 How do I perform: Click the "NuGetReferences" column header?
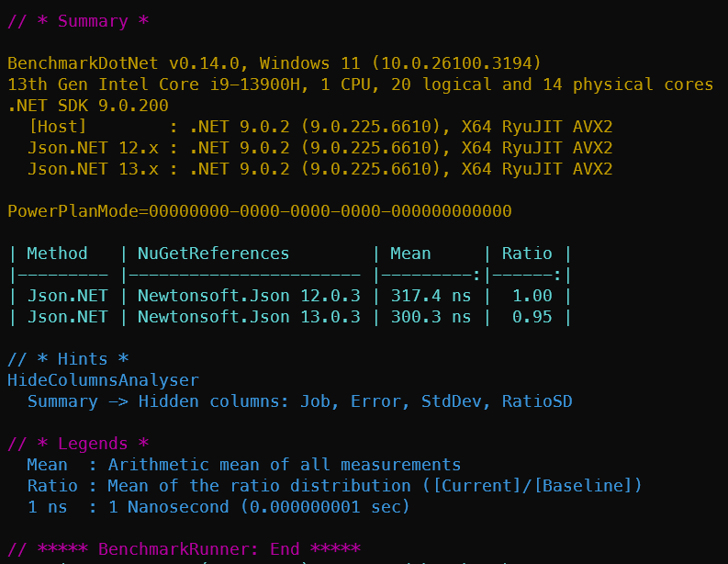(213, 254)
